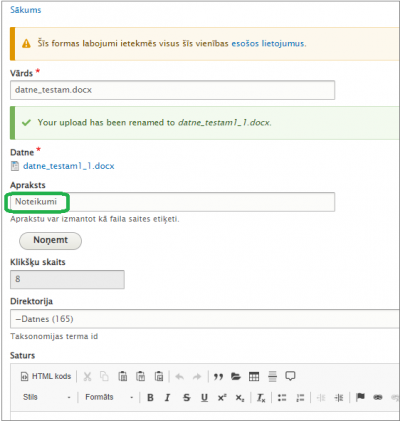Apply superscript formatting
Image resolution: width=400 pixels, height=421 pixels.
pos(222,397)
